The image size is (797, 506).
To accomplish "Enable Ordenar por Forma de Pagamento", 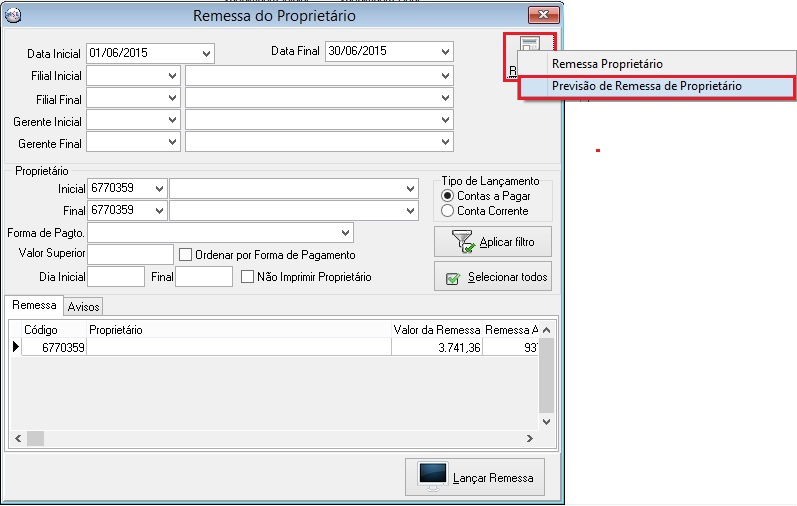I will click(x=186, y=254).
